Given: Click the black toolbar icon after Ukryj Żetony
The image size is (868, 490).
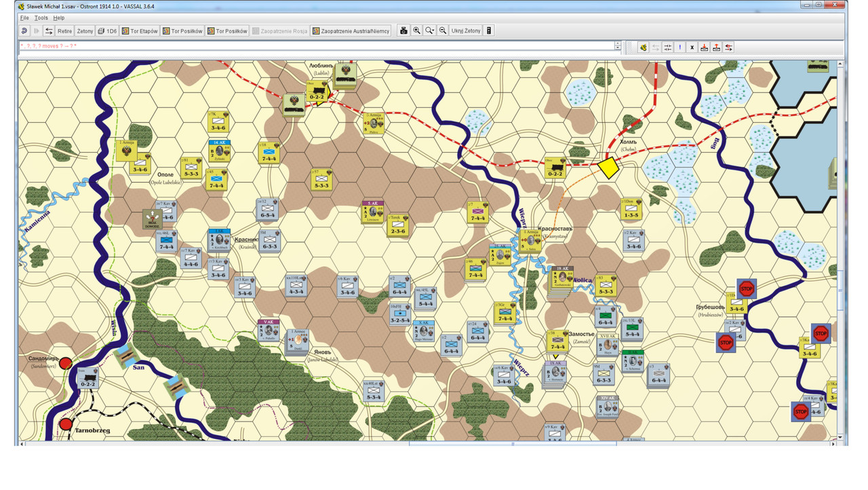Looking at the screenshot, I should tap(489, 31).
